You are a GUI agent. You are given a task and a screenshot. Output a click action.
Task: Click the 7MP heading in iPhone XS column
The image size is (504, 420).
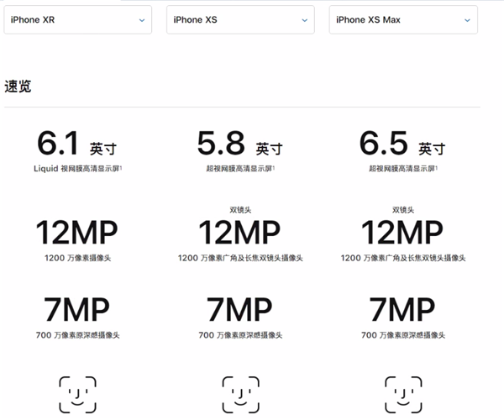[x=239, y=309]
